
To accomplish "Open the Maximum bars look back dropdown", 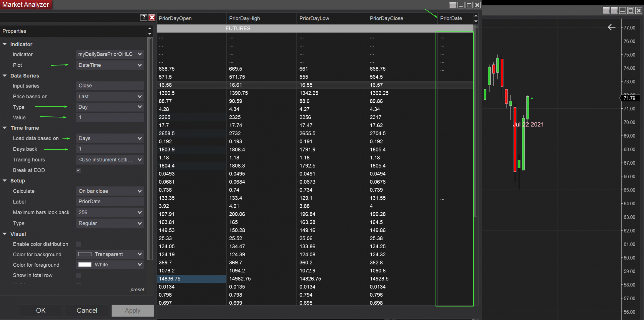I will point(110,212).
